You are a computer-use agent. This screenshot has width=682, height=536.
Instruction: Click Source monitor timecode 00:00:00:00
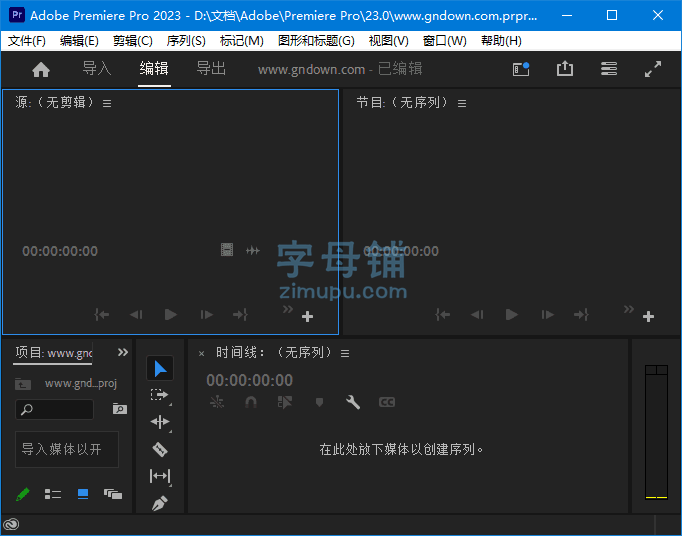(x=60, y=251)
